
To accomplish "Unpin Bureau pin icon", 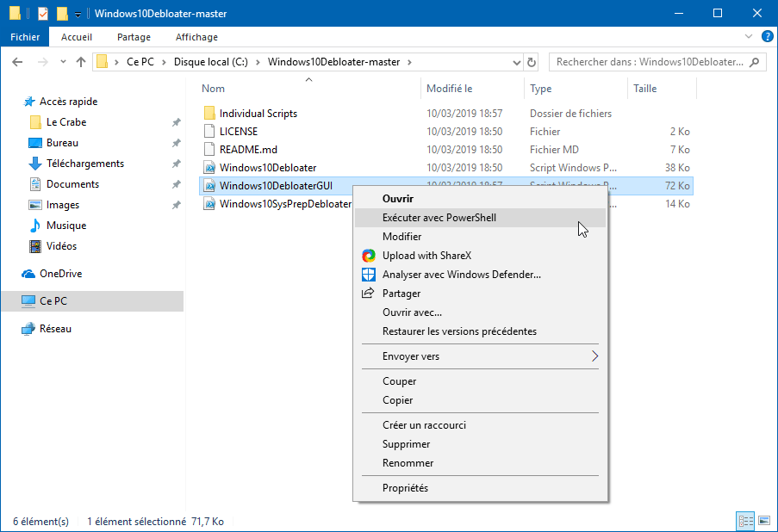I will coord(176,143).
